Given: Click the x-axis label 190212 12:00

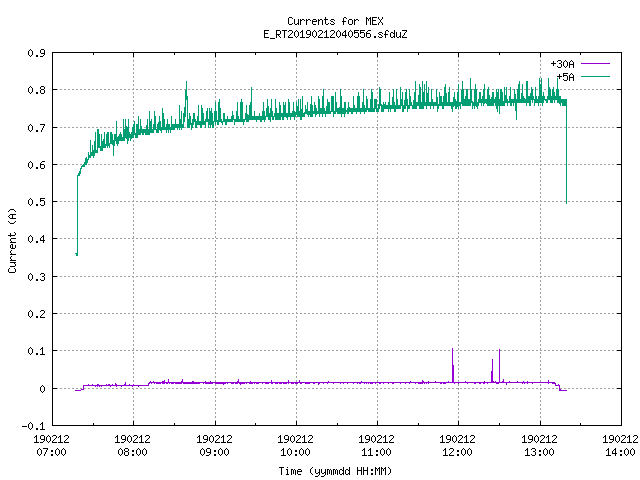Looking at the screenshot, I should 458,445.
